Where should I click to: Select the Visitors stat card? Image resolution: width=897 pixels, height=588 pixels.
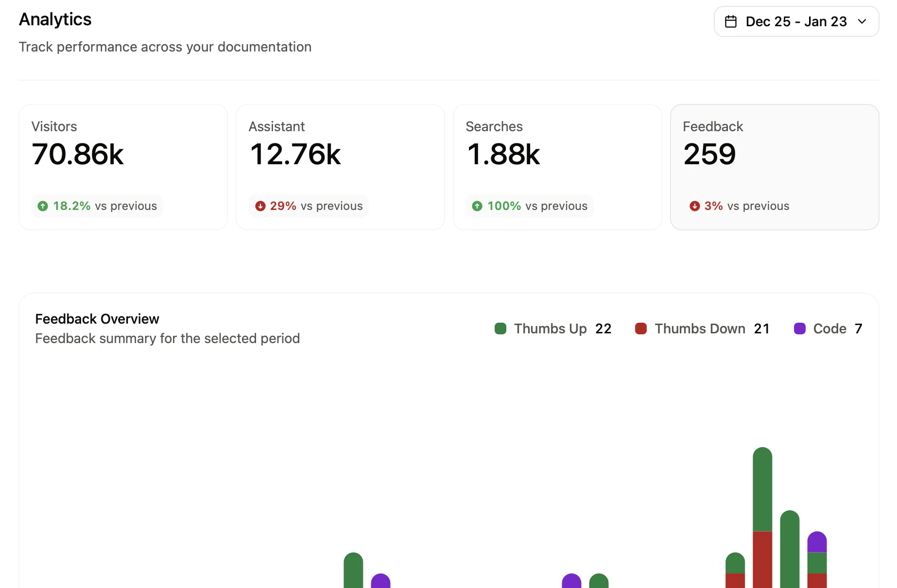[122, 167]
